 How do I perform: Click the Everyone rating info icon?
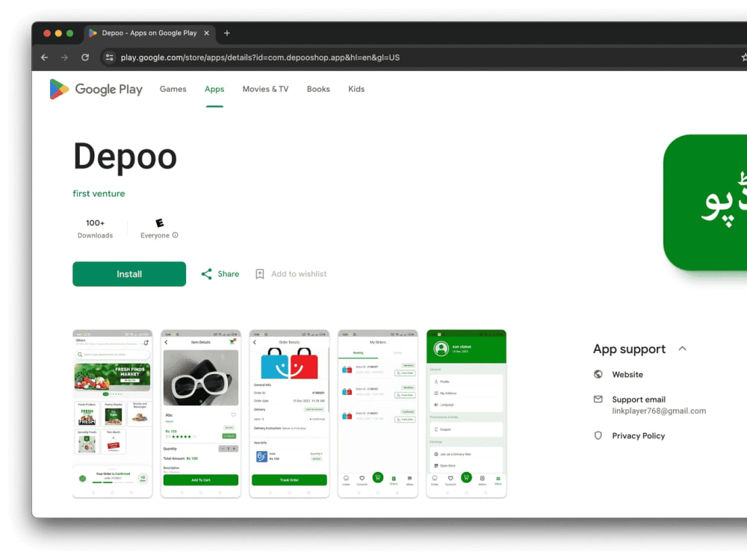pos(176,234)
